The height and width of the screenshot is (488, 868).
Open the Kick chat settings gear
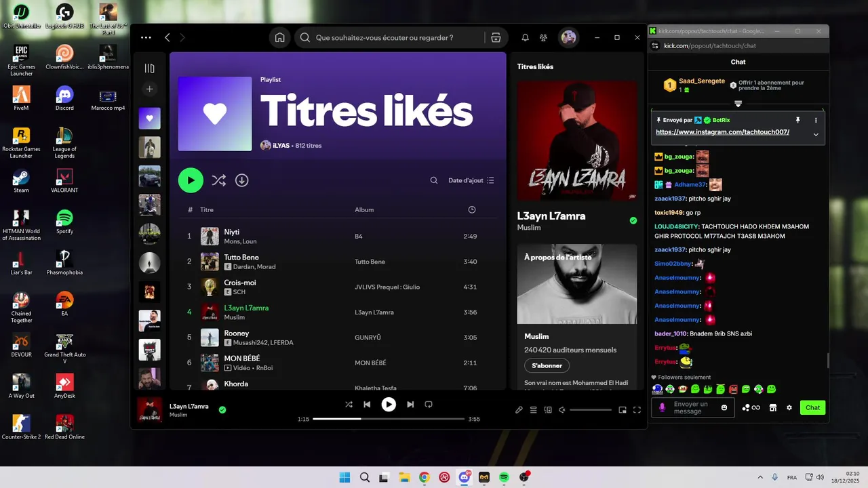[x=789, y=407]
